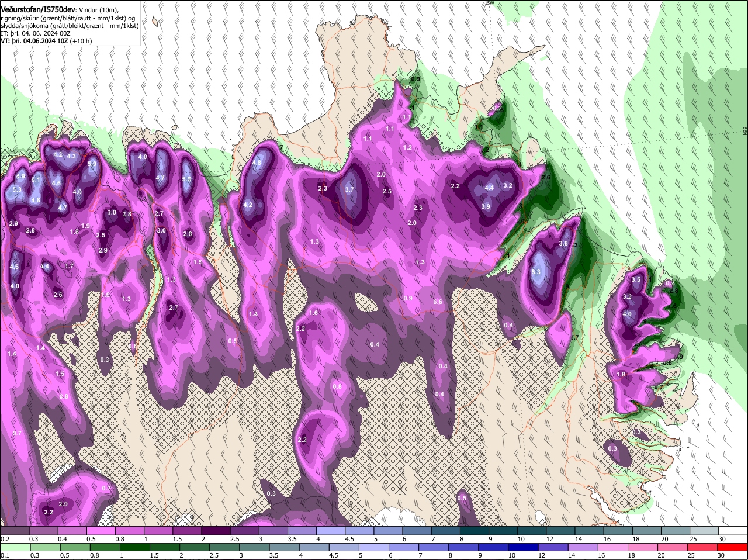The height and width of the screenshot is (560, 748).
Task: Select the light pink swatch labelled 16 in lower legend
Action: (614, 547)
